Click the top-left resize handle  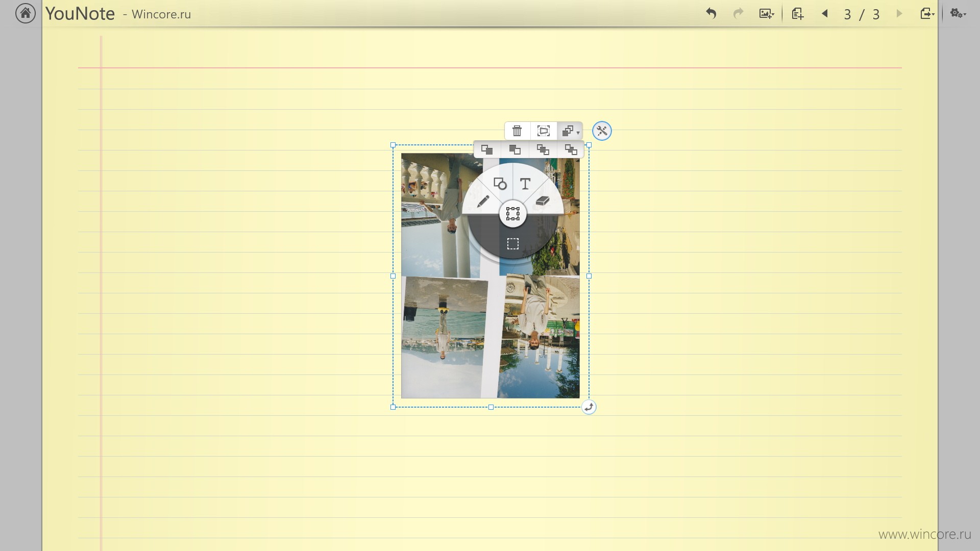[393, 145]
